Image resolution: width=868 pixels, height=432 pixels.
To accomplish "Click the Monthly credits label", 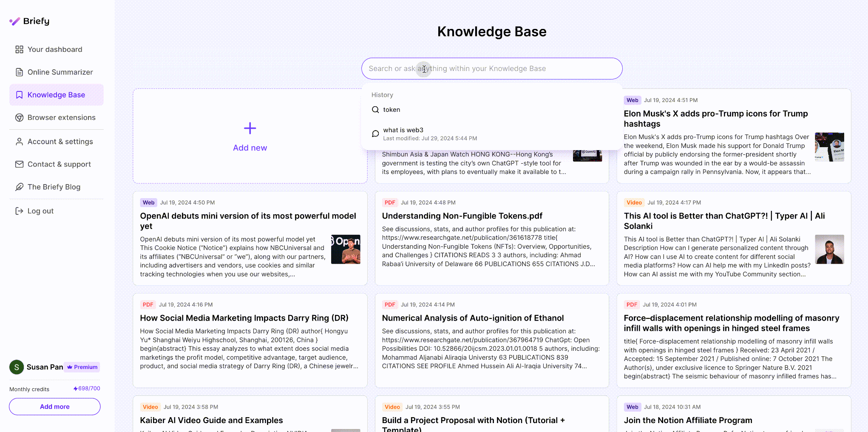I will tap(29, 389).
